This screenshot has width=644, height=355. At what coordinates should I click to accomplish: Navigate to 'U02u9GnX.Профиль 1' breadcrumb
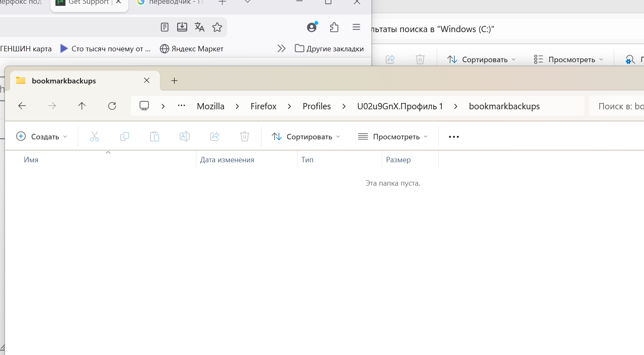(400, 106)
